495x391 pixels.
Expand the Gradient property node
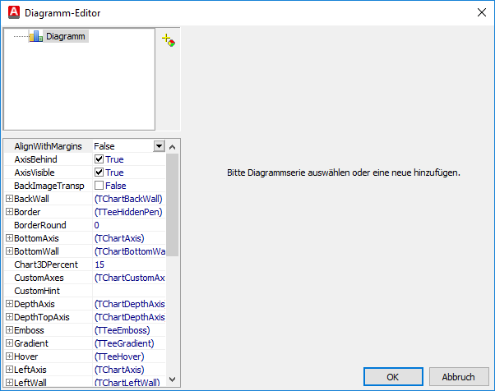9,343
